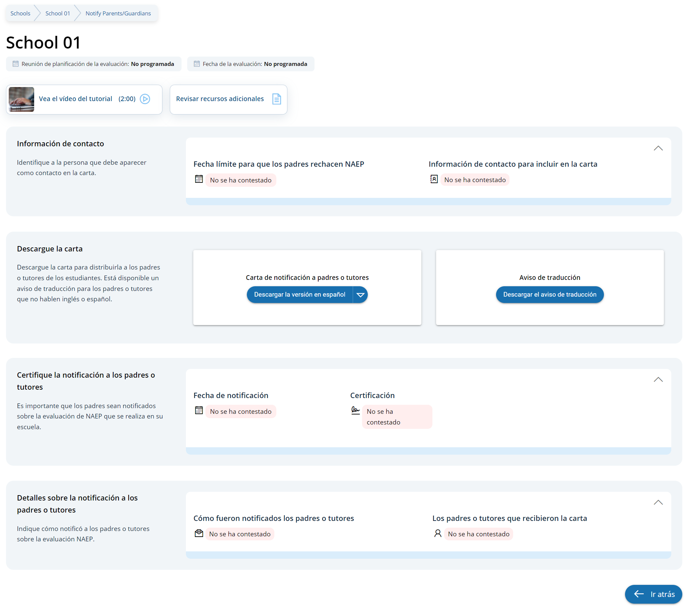Click person icon for parents who received letter

coord(437,533)
